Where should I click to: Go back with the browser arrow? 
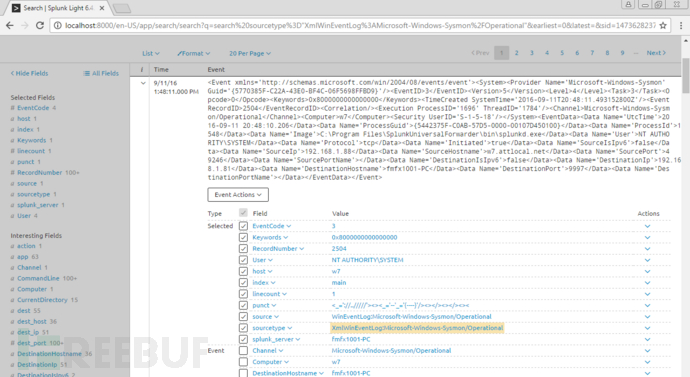coord(10,26)
